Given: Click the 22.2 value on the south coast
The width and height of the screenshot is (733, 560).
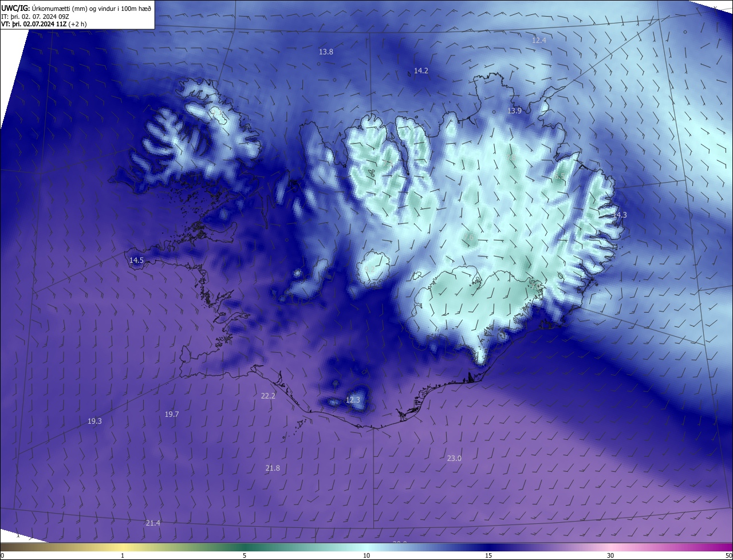Looking at the screenshot, I should click(x=268, y=396).
